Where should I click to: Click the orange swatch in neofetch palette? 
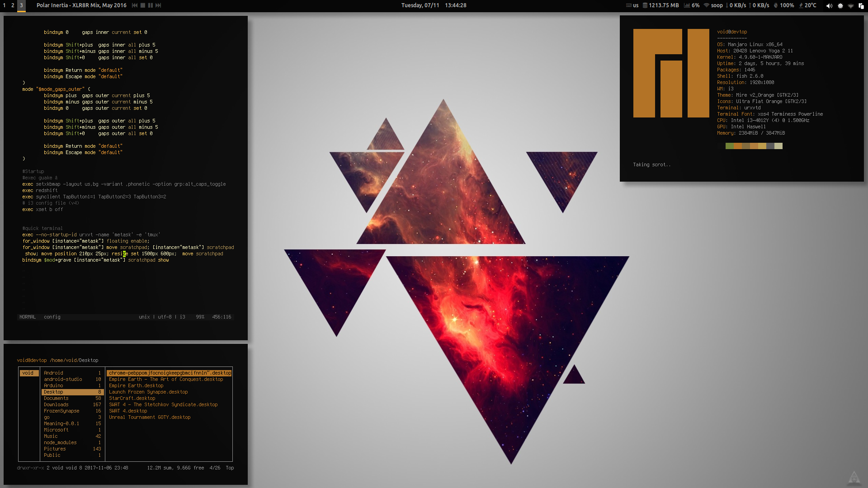coord(738,146)
